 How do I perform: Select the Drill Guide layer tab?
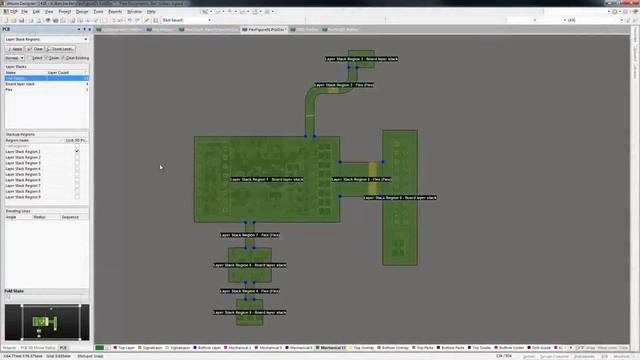(x=540, y=348)
